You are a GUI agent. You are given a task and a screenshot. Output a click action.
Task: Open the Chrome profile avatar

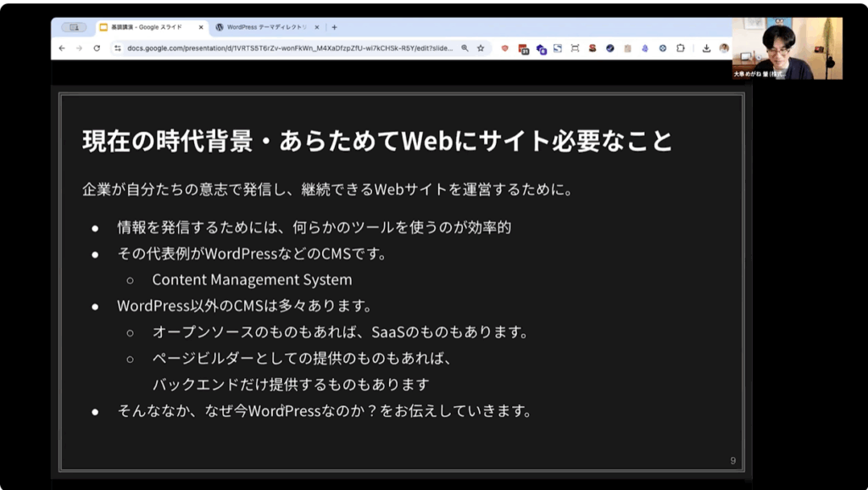[x=724, y=48]
